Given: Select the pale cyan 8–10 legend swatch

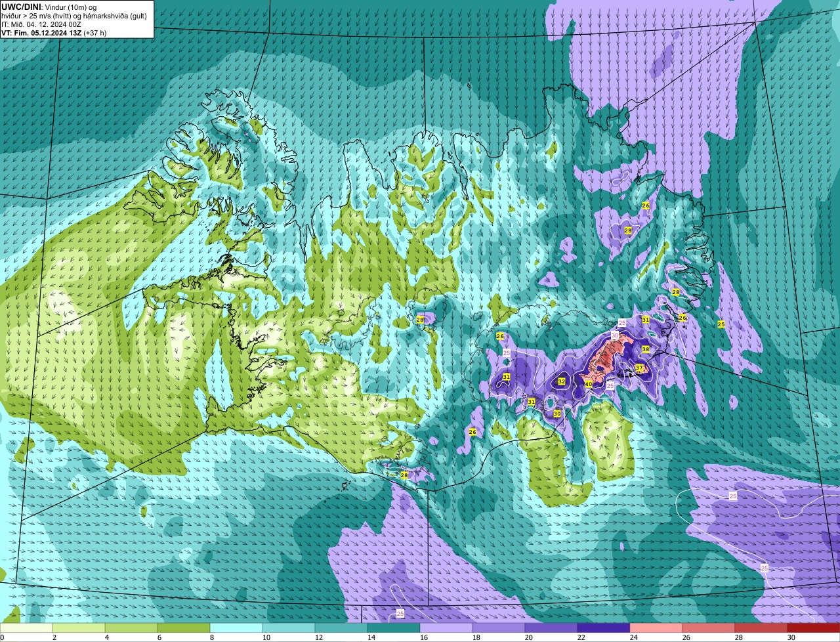Looking at the screenshot, I should tap(236, 628).
